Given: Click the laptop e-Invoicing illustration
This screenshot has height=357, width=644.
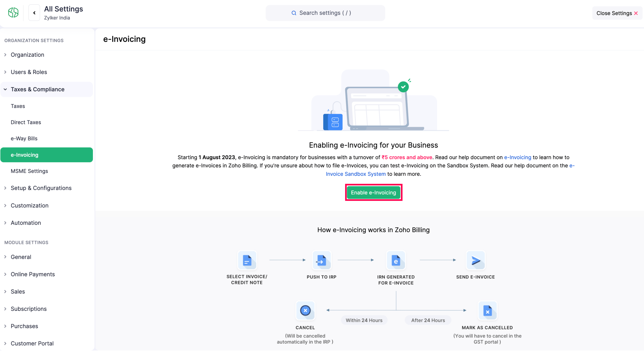Looking at the screenshot, I should (373, 100).
